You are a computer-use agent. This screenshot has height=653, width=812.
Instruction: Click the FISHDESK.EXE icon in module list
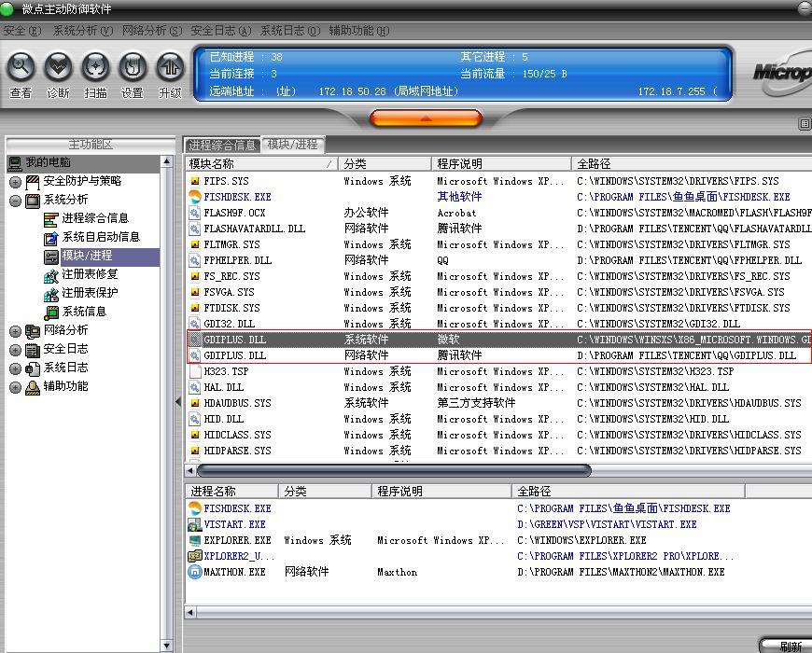pos(195,197)
